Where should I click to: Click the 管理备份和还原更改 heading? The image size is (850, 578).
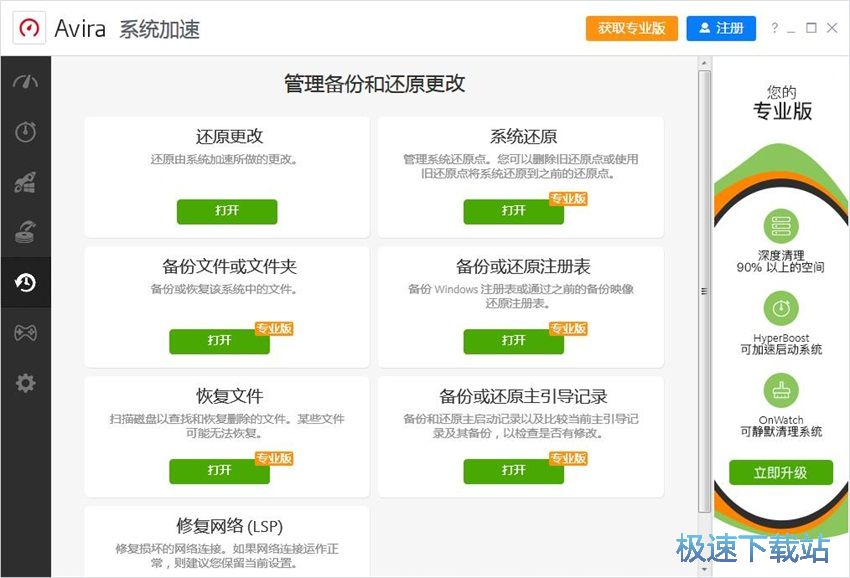[x=374, y=84]
